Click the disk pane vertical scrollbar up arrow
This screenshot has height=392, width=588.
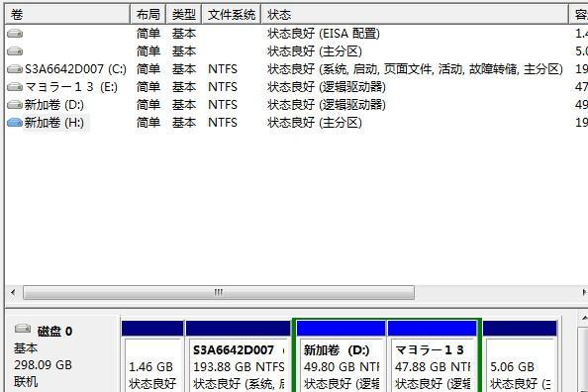tap(584, 319)
